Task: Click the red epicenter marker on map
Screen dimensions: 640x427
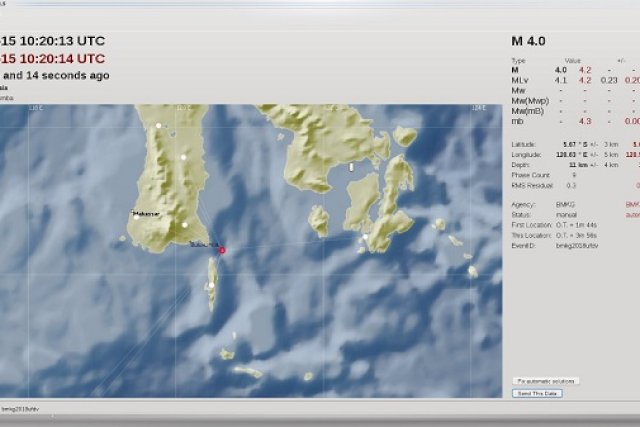Action: coord(222,250)
